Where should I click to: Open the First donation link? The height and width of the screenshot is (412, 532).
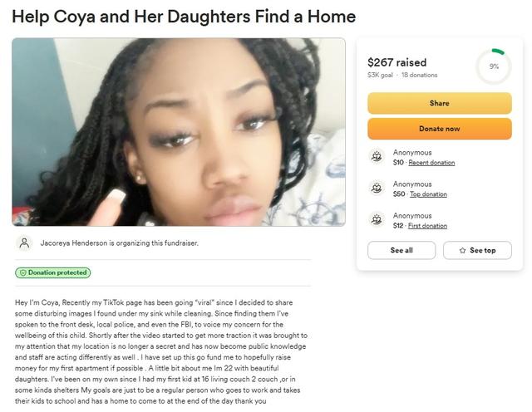tap(428, 226)
